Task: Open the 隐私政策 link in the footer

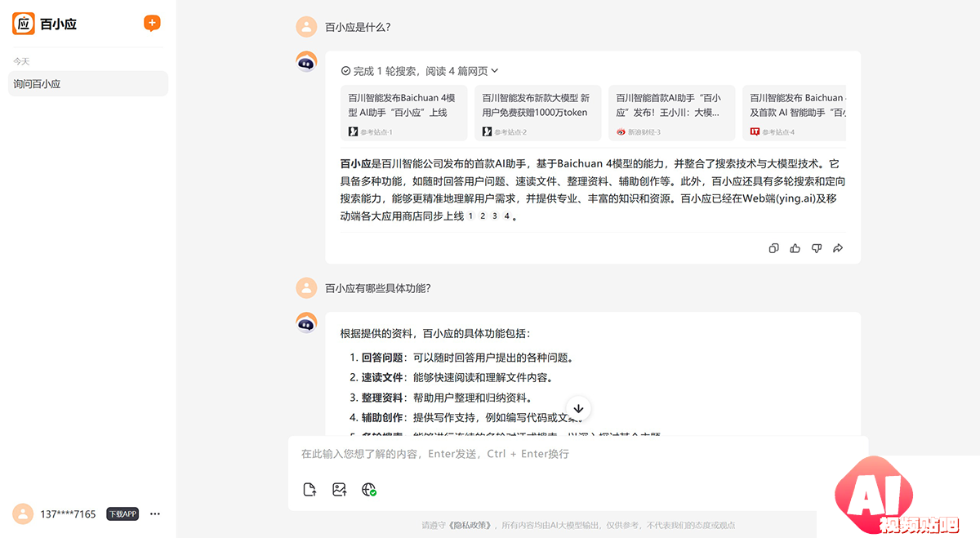Action: (x=470, y=525)
